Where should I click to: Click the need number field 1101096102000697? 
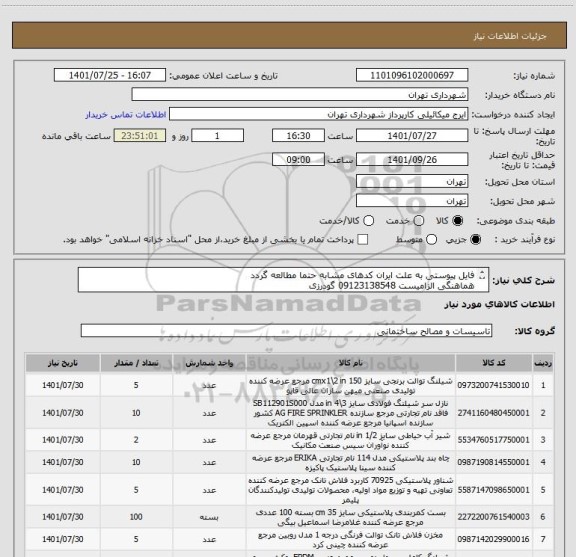coord(412,75)
